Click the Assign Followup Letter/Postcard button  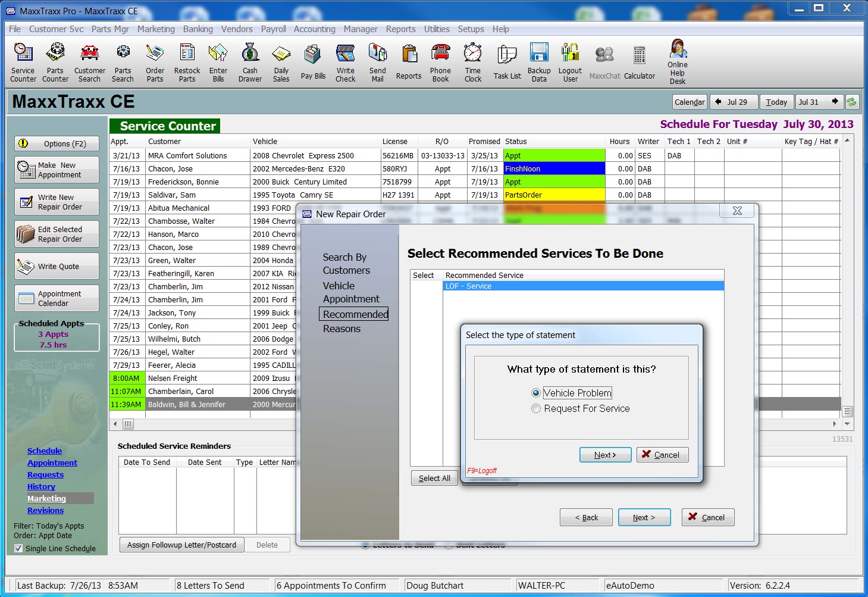181,545
